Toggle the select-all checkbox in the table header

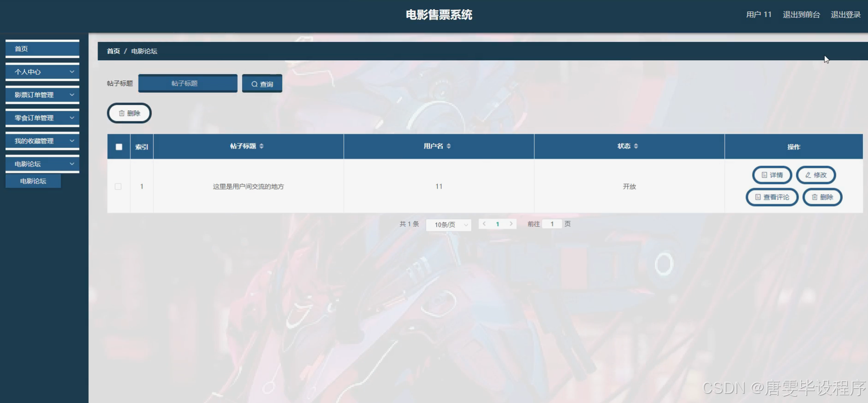click(119, 147)
